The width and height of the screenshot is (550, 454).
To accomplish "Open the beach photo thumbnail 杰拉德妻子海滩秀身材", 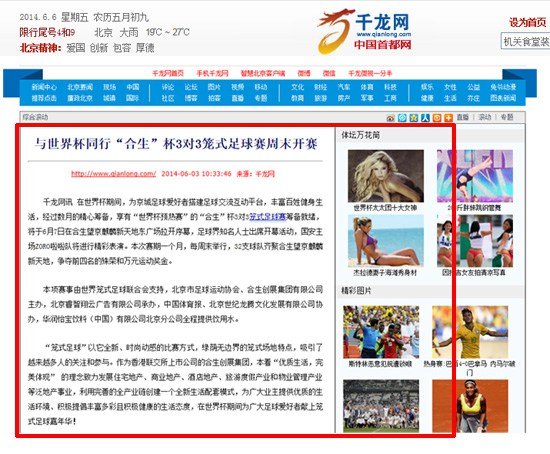I will point(385,241).
